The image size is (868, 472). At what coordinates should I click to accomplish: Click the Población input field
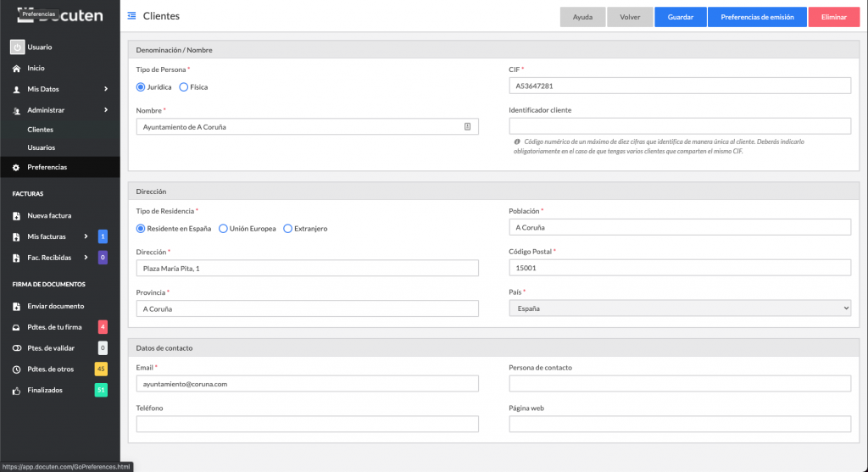tap(680, 227)
